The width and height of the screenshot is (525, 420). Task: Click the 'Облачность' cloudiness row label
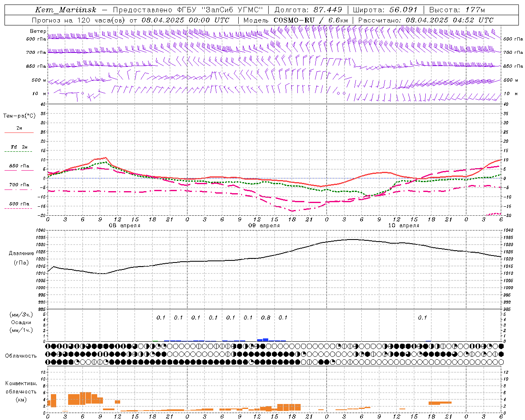coord(21,356)
